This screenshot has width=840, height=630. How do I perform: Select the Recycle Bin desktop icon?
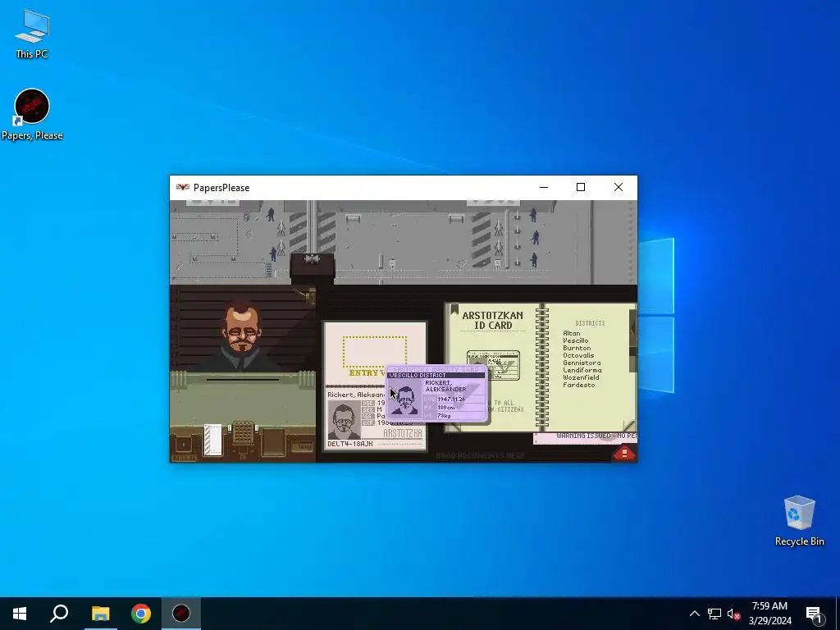point(799,521)
